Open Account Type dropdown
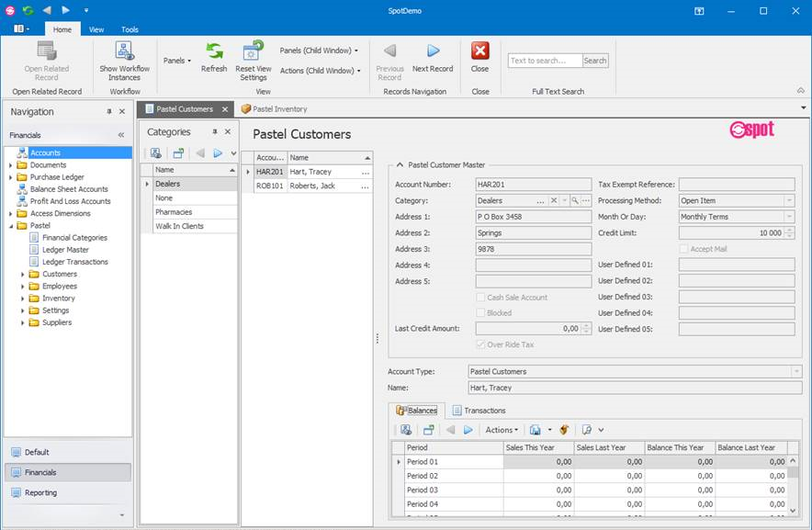Viewport: 812px width, 530px height. tap(796, 371)
